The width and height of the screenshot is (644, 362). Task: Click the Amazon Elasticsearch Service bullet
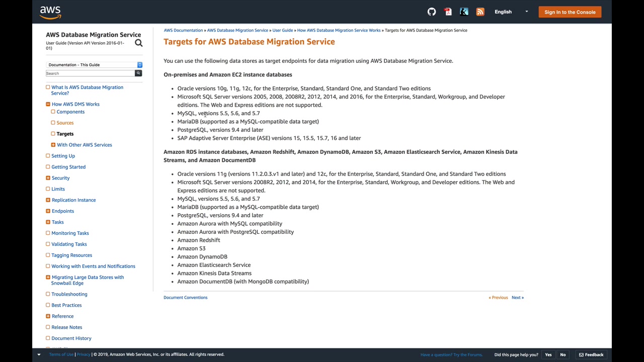(214, 265)
